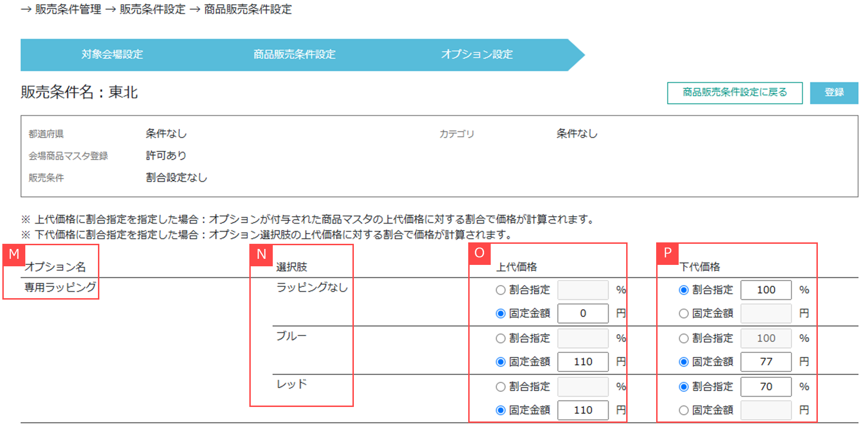Select 割合指定 for ラッピングなし 上代価格
This screenshot has height=429, width=868.
click(x=501, y=290)
